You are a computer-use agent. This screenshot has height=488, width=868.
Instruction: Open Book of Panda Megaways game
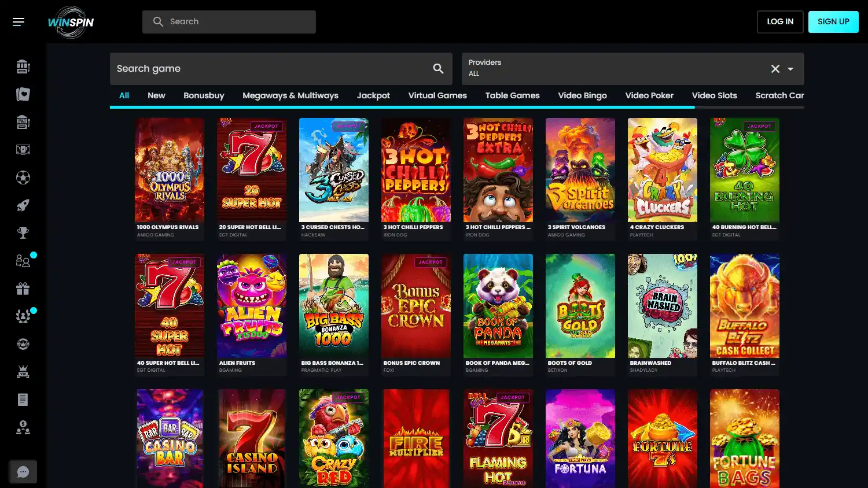[498, 306]
